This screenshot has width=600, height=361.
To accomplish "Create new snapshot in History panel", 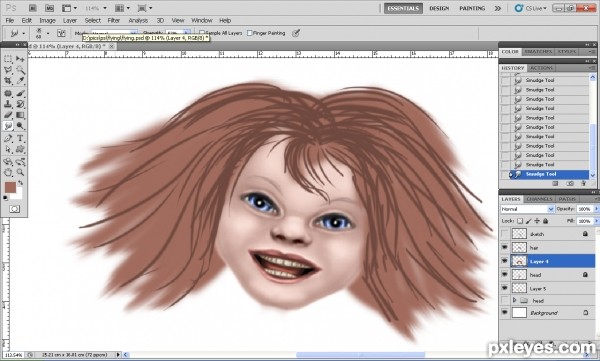I will click(569, 184).
